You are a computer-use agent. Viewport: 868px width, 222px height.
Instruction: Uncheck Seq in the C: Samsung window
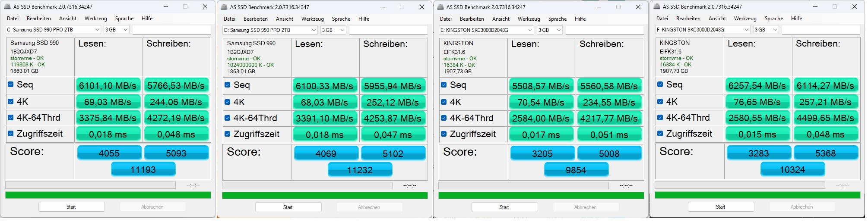11,84
